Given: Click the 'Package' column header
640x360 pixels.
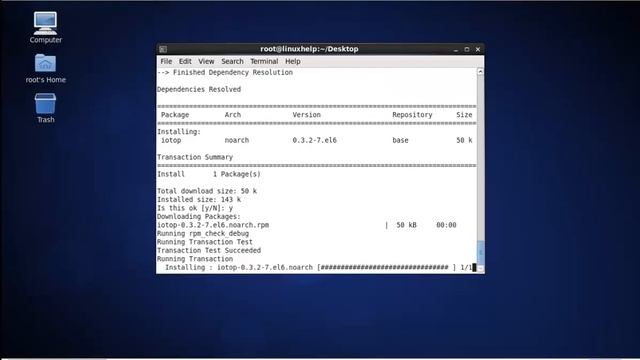Looking at the screenshot, I should [x=175, y=115].
